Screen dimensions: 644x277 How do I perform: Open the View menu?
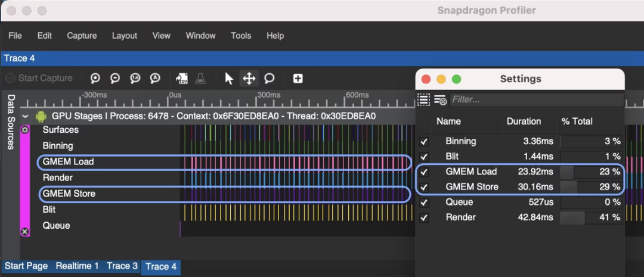tap(162, 36)
